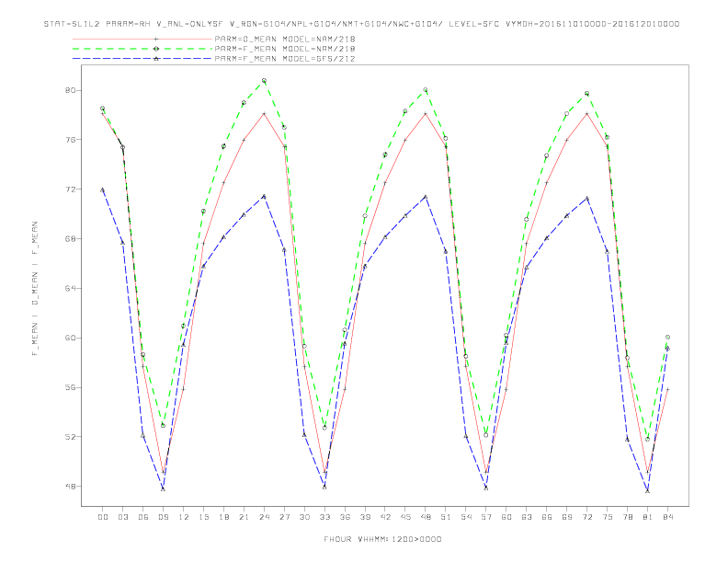Click x-axis tick label 39

coord(365,517)
